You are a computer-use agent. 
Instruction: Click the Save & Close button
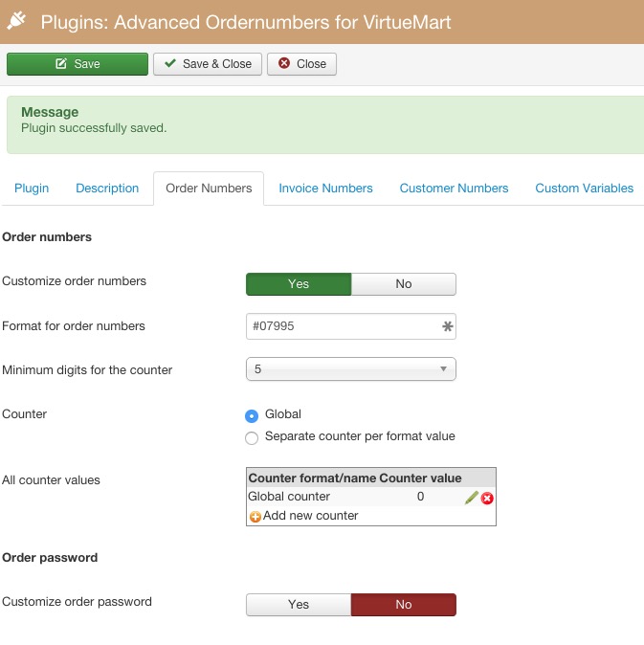coord(207,64)
